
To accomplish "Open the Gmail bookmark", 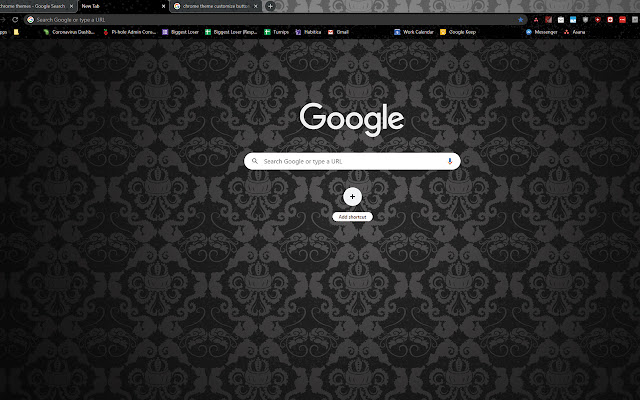I will 338,32.
